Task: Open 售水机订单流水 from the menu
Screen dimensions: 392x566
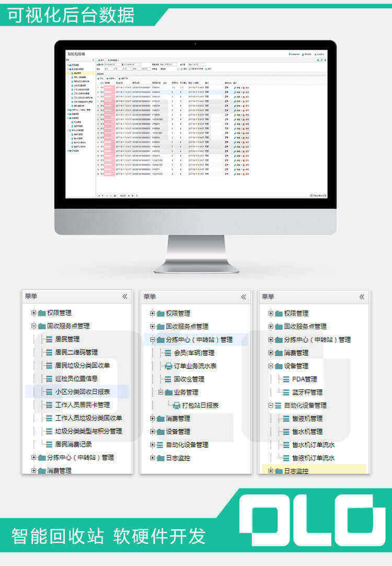Action: (314, 445)
